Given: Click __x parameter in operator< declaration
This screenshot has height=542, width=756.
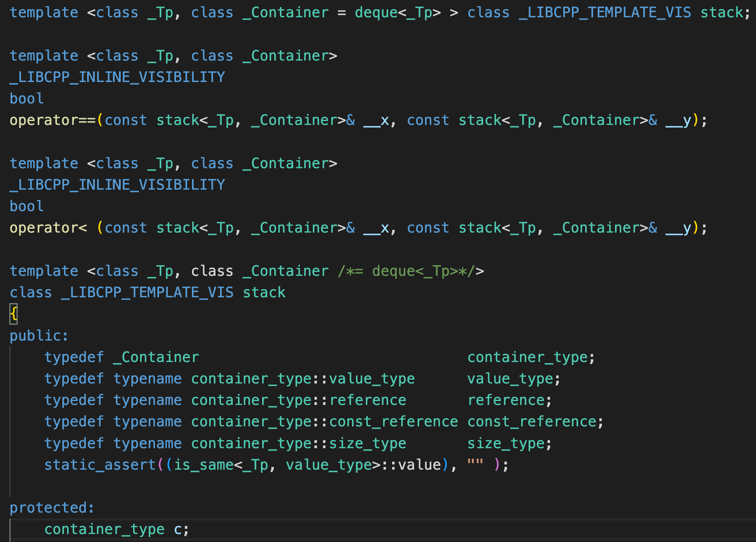Looking at the screenshot, I should pyautogui.click(x=376, y=228).
